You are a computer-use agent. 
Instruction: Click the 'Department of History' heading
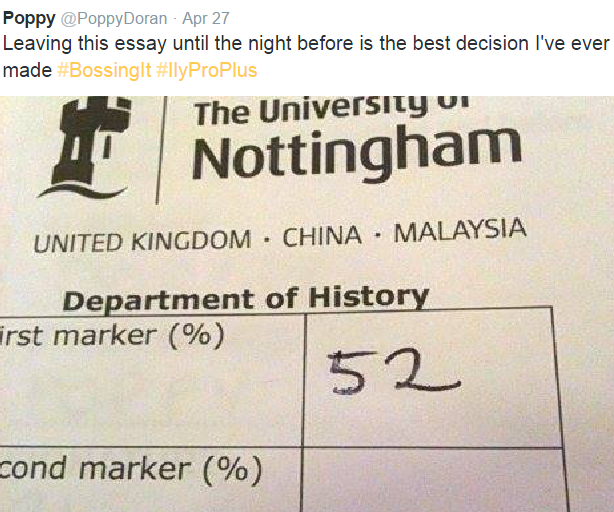click(x=246, y=298)
